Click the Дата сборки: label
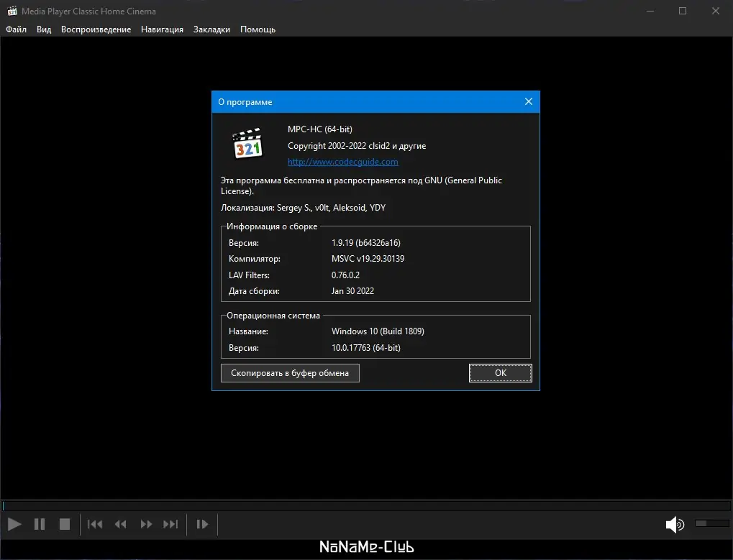This screenshot has width=733, height=560. (x=254, y=291)
